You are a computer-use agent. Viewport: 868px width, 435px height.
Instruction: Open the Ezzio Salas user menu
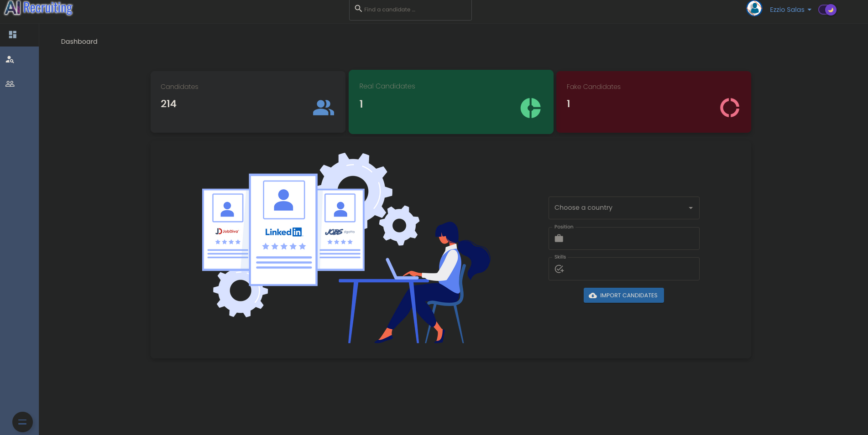click(x=790, y=10)
